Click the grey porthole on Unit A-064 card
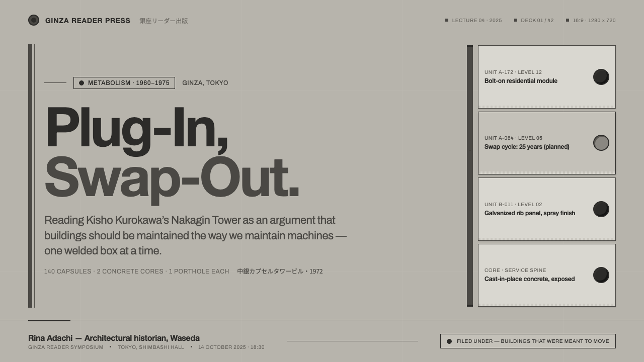Viewport: 644px width, 362px height. [601, 143]
